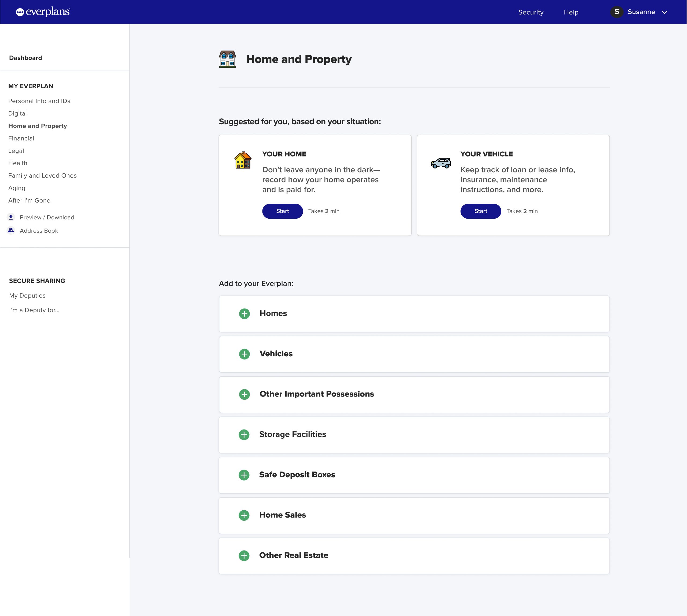
Task: Click the Address Book people icon
Action: point(11,230)
